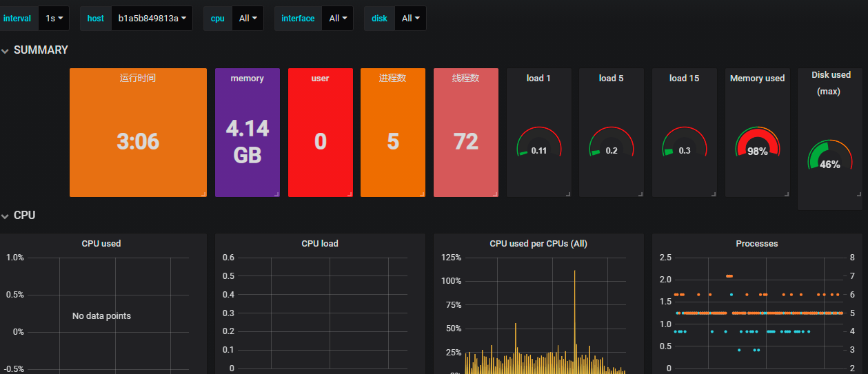
Task: Open the host b1a5b849813a dropdown
Action: click(152, 19)
